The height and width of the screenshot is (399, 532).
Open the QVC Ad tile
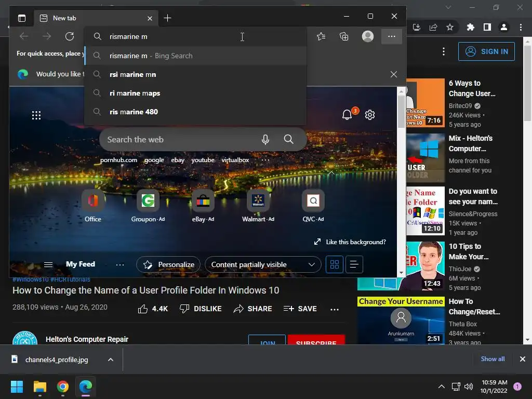click(313, 206)
